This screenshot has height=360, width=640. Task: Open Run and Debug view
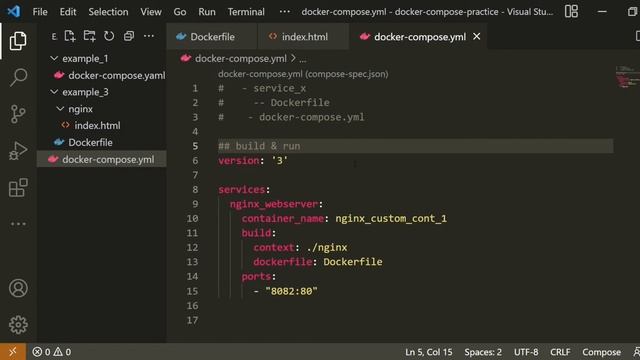point(18,151)
